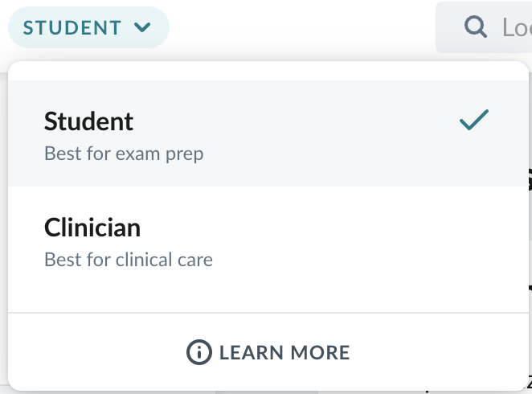Select the Student mode option

(x=268, y=133)
